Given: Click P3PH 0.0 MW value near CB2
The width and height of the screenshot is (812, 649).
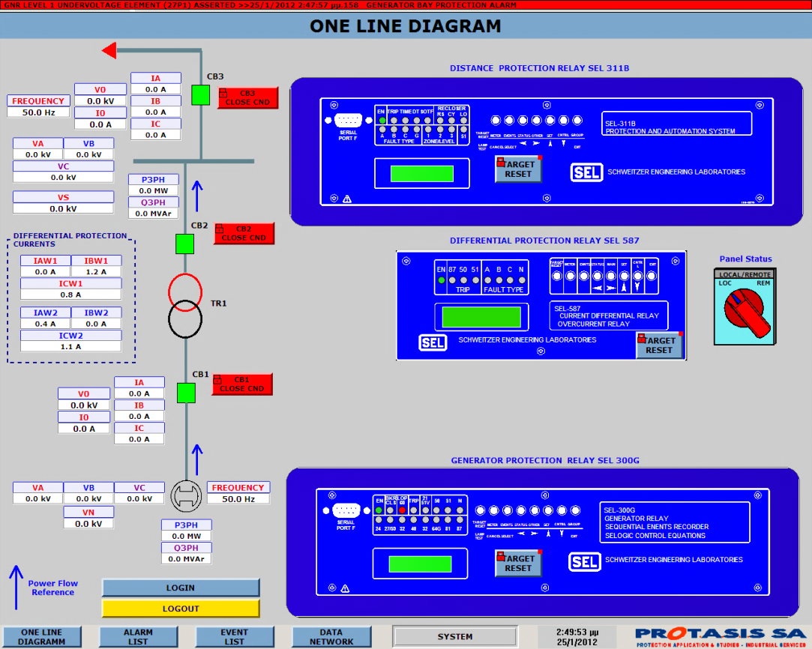Looking at the screenshot, I should [x=153, y=190].
